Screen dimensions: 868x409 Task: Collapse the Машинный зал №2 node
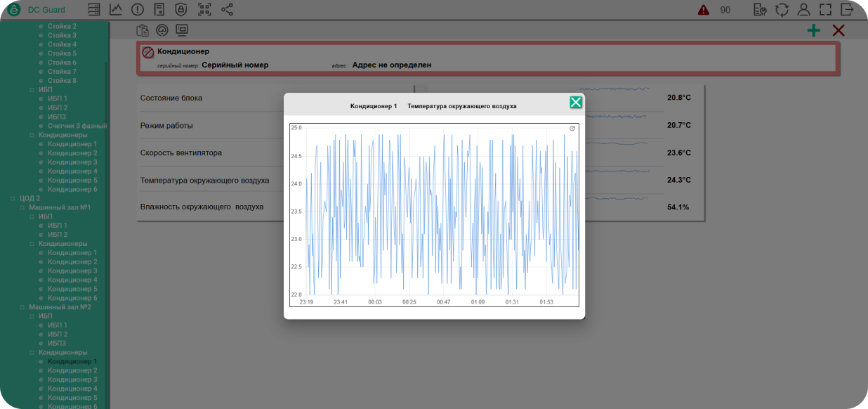22,307
